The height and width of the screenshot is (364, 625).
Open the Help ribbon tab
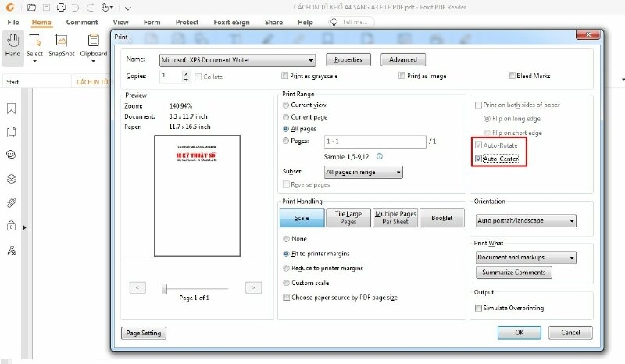305,22
